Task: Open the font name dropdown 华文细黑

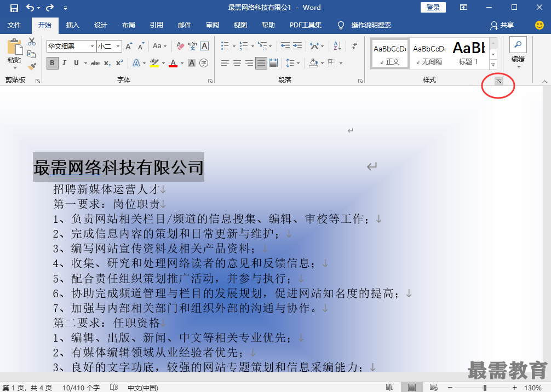Action: point(92,46)
